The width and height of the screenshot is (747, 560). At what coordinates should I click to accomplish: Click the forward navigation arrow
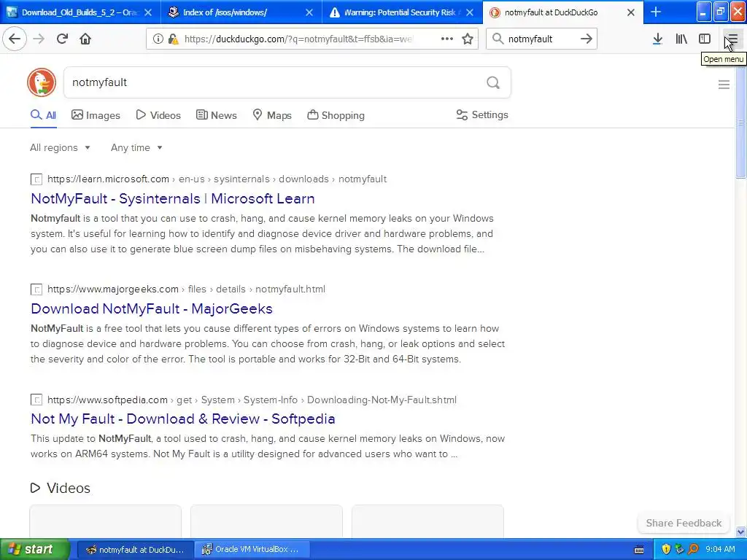[39, 39]
